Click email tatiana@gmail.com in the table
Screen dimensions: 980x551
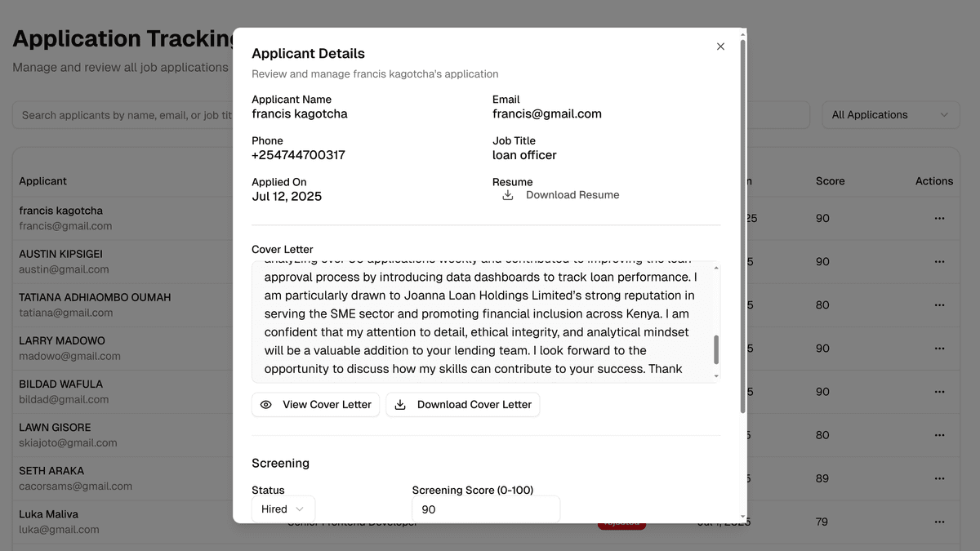66,313
